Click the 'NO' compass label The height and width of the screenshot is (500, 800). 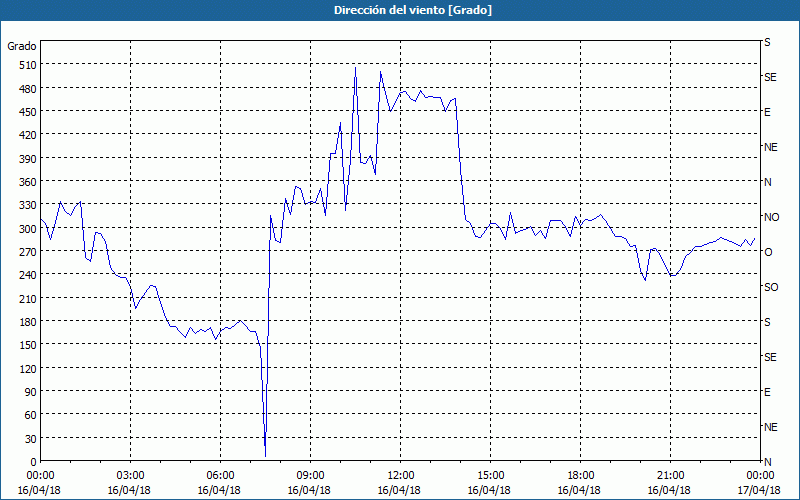771,217
